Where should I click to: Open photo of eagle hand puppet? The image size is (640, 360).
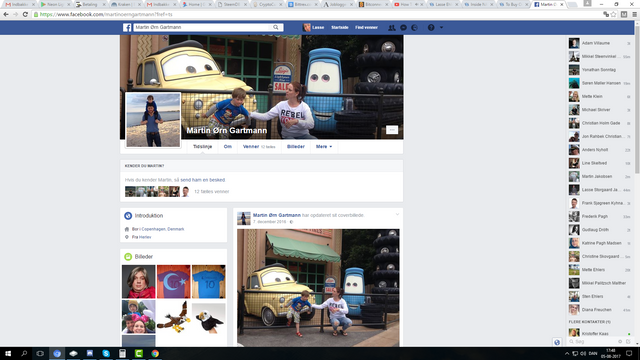[209, 317]
